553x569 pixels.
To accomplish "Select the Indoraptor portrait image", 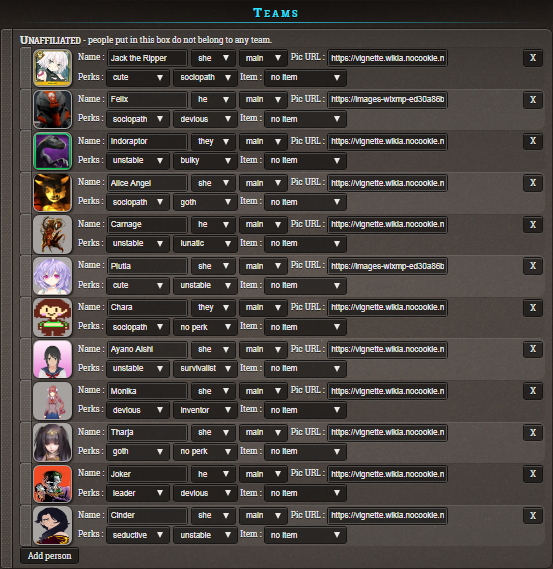I will (53, 151).
